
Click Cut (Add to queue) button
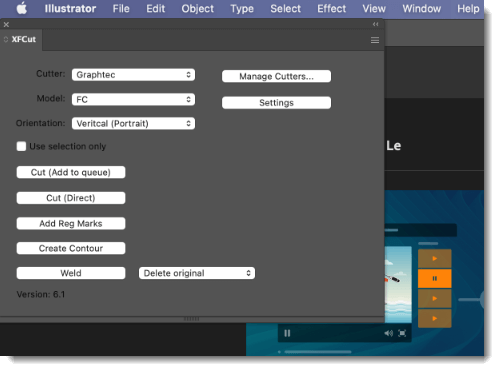(x=71, y=172)
